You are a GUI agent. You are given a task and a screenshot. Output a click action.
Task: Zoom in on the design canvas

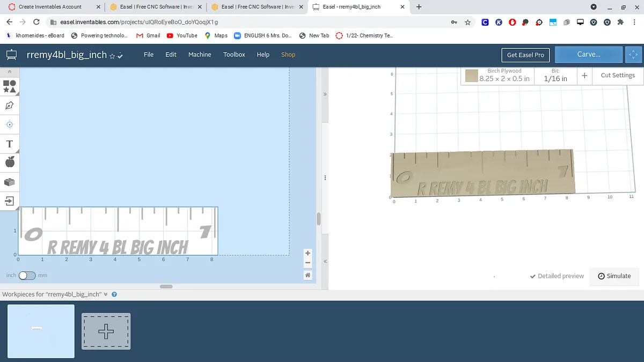[x=308, y=253]
